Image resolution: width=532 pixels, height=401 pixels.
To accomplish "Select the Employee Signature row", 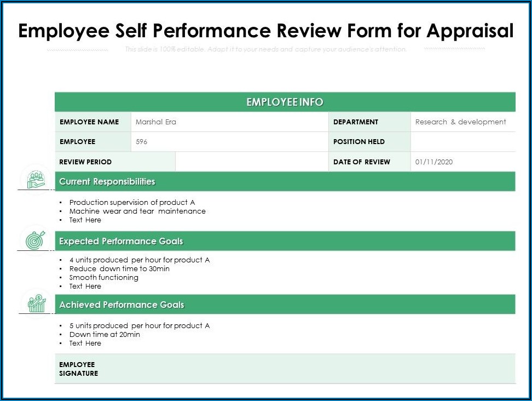I will click(285, 369).
